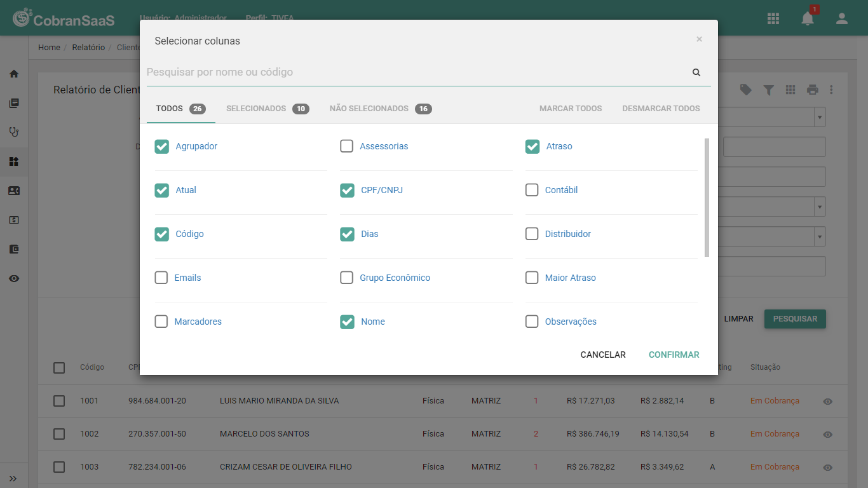Open the second filter dropdown arrow

coord(820,207)
